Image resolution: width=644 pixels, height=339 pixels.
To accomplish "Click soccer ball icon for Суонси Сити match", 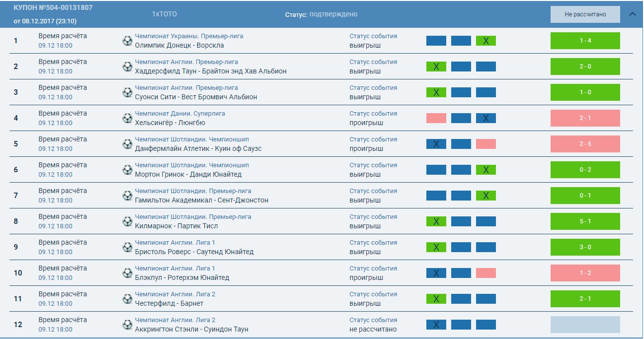I will 127,92.
